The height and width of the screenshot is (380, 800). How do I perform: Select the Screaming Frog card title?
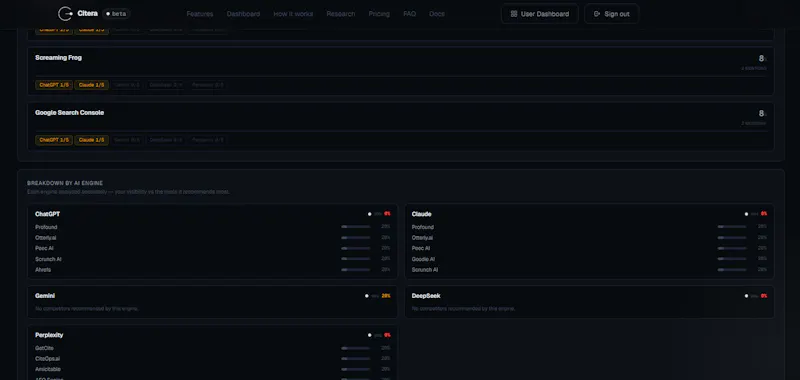point(58,58)
